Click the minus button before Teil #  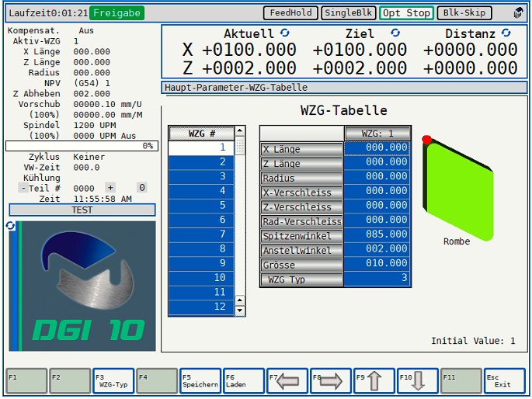pos(23,187)
